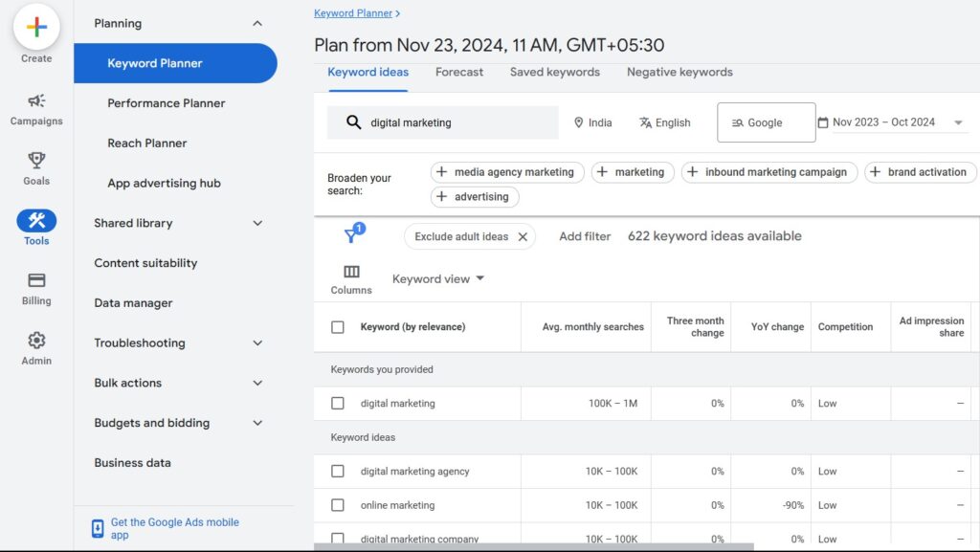Click the search magnifier icon
980x552 pixels.
coord(354,122)
